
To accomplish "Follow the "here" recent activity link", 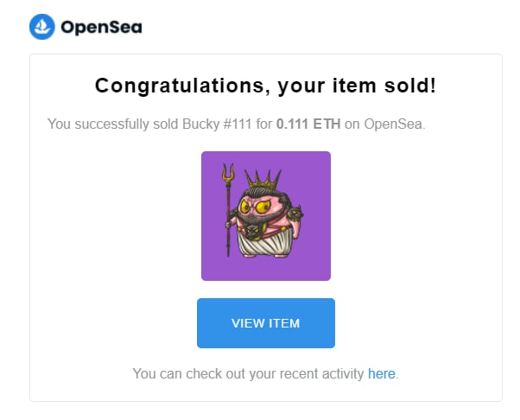I will 381,374.
